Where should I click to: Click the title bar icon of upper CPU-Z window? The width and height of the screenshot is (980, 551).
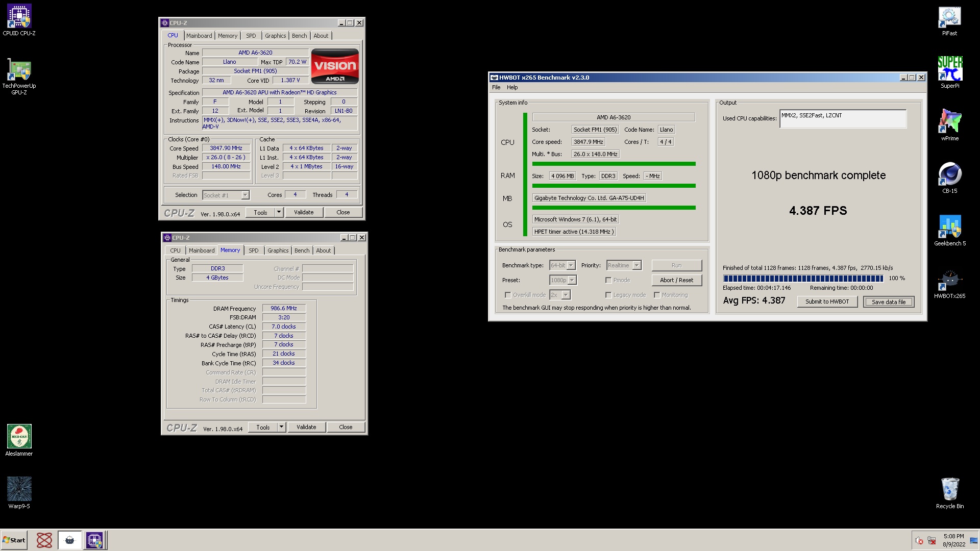pyautogui.click(x=164, y=23)
